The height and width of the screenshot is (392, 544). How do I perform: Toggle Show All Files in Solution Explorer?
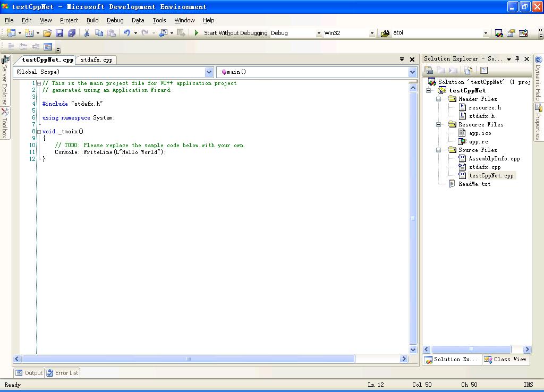[468, 70]
